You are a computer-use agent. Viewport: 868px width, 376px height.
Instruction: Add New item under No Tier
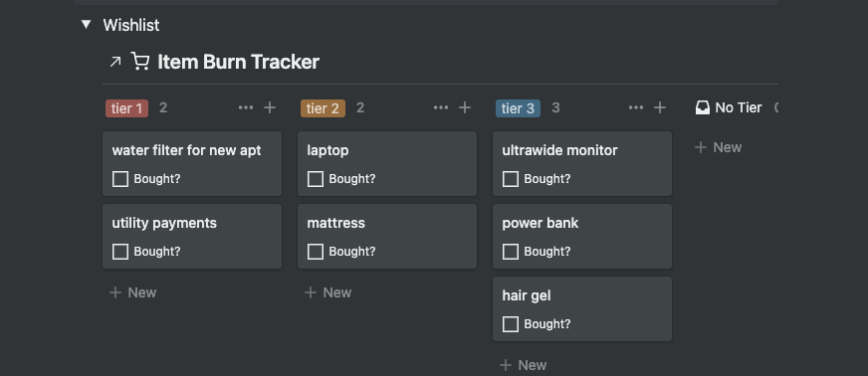[718, 147]
